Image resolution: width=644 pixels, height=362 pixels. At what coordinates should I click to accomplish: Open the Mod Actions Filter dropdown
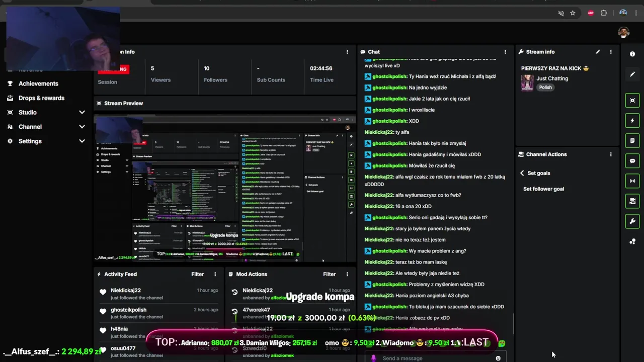329,274
